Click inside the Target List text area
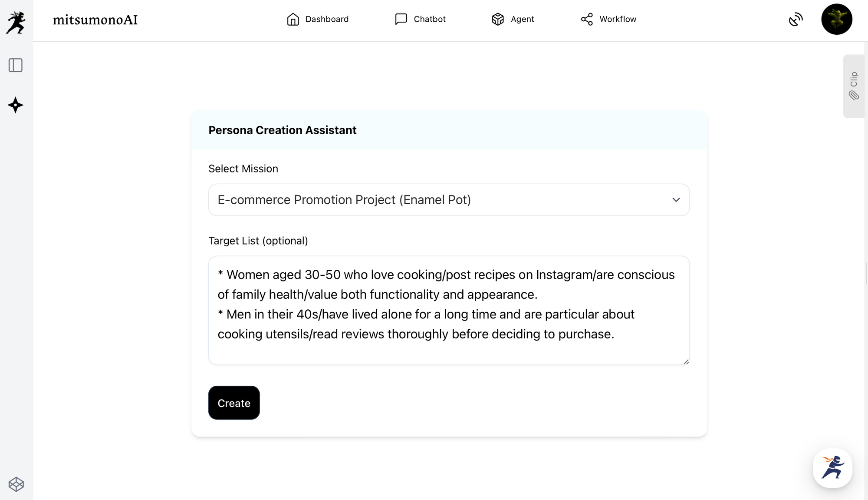Image resolution: width=868 pixels, height=500 pixels. tap(448, 310)
